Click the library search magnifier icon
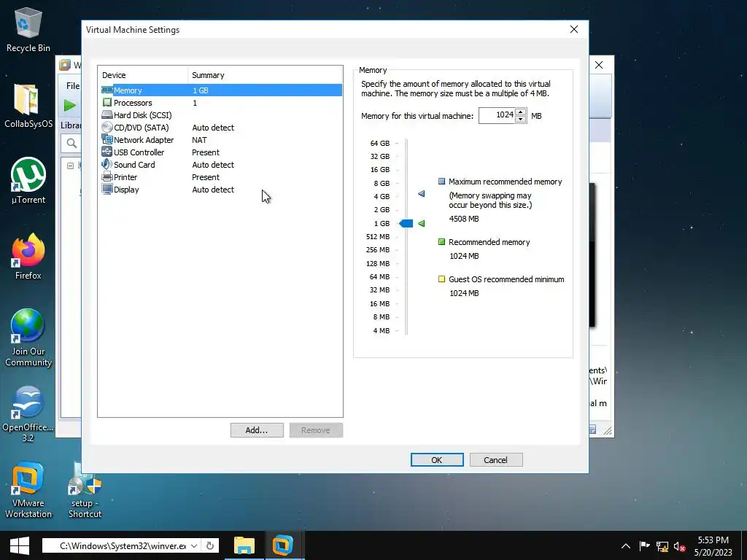Screen dimensions: 747x560 pos(71,143)
